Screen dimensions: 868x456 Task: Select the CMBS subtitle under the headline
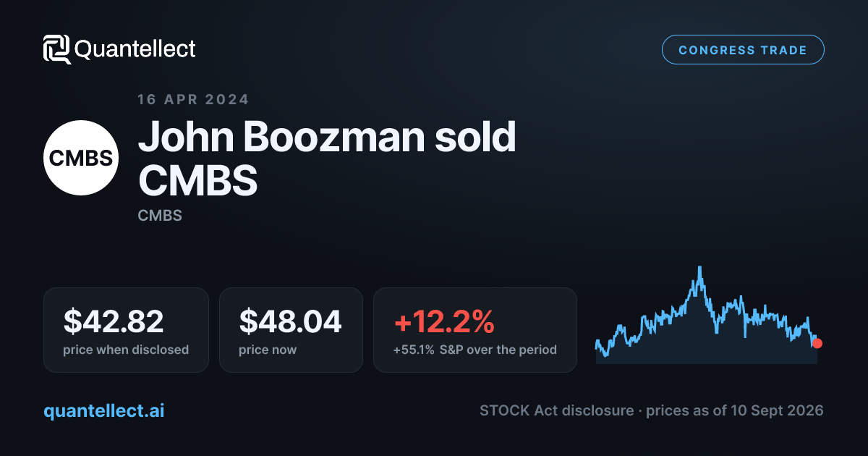point(160,216)
